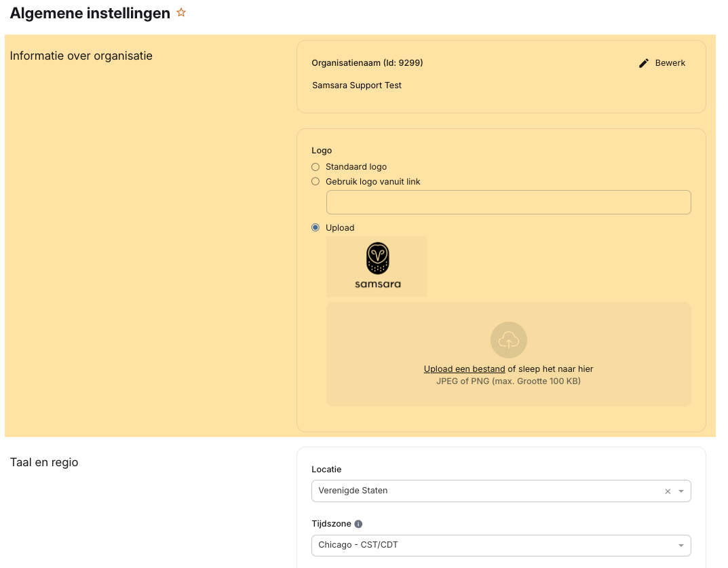Select the Standaard logo radio option
Viewport: 728px width, 568px height.
[x=315, y=167]
